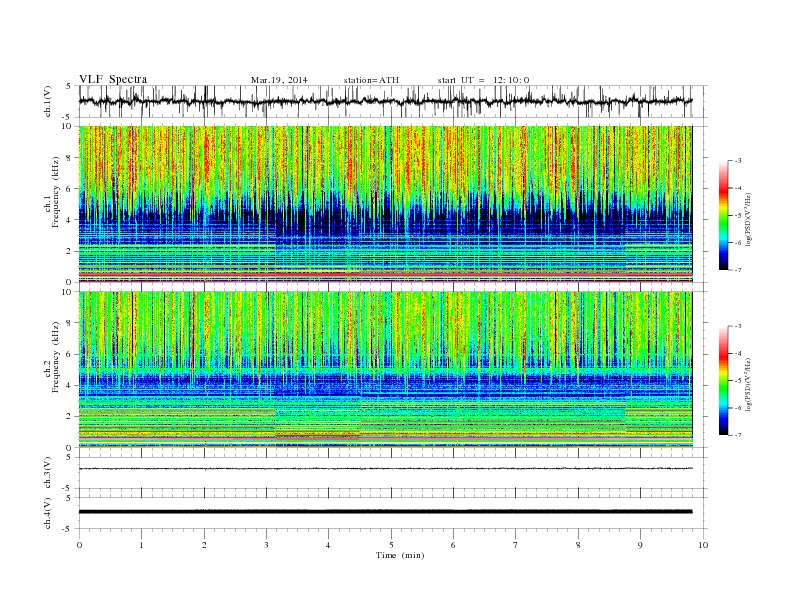
Task: Click time-axis tick label "5" minutes
Action: pyautogui.click(x=391, y=545)
